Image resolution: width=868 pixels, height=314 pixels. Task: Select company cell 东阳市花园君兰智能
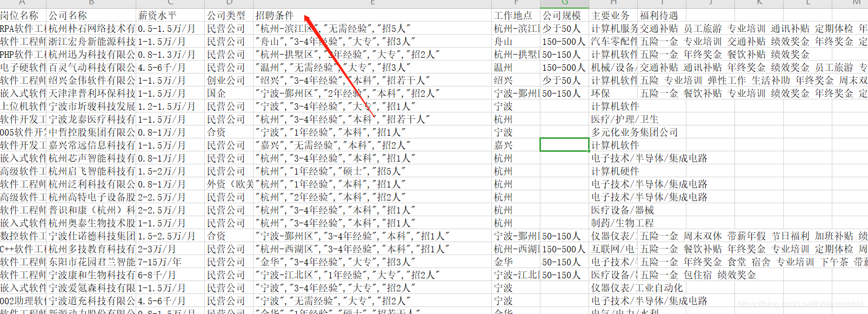coord(91,262)
